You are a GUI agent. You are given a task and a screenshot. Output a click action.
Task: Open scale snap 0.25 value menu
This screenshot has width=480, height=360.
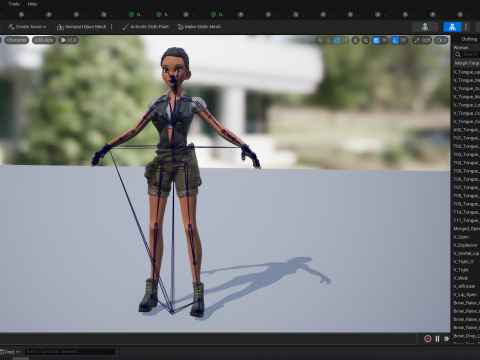tap(426, 40)
